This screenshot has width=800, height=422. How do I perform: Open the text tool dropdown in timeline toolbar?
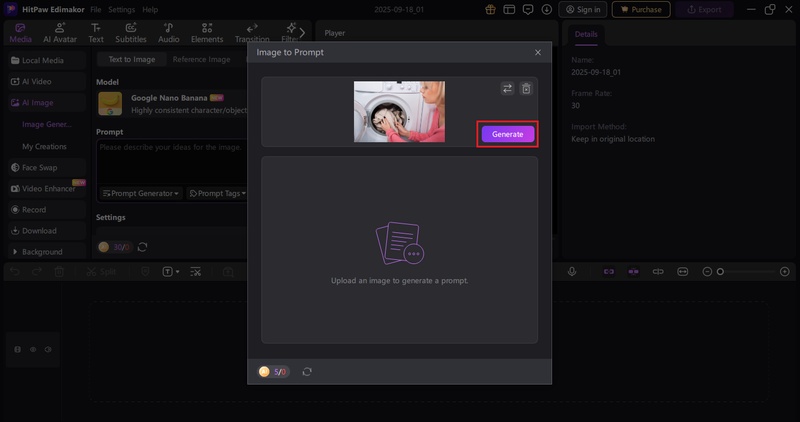point(171,272)
